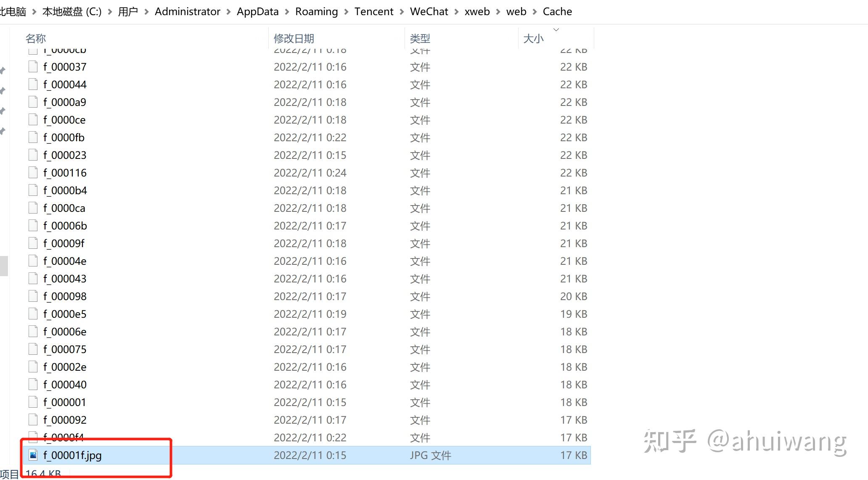Viewport: 868px width, 480px height.
Task: Click the document icon of f_000098
Action: (33, 296)
